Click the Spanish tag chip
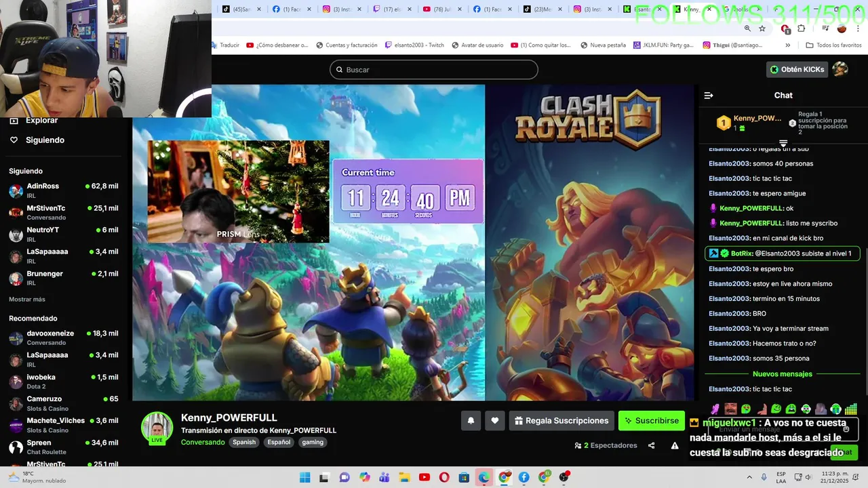The image size is (868, 488). coord(244,442)
